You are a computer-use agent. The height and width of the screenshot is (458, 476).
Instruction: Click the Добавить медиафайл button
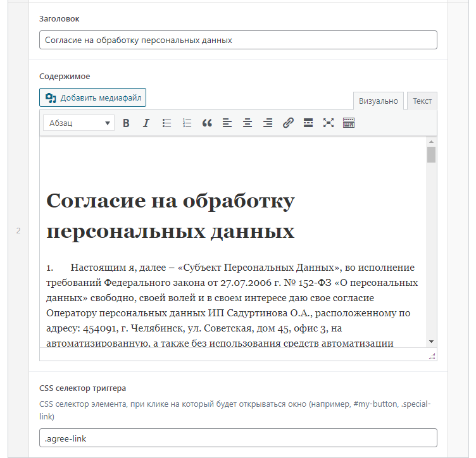(x=92, y=97)
